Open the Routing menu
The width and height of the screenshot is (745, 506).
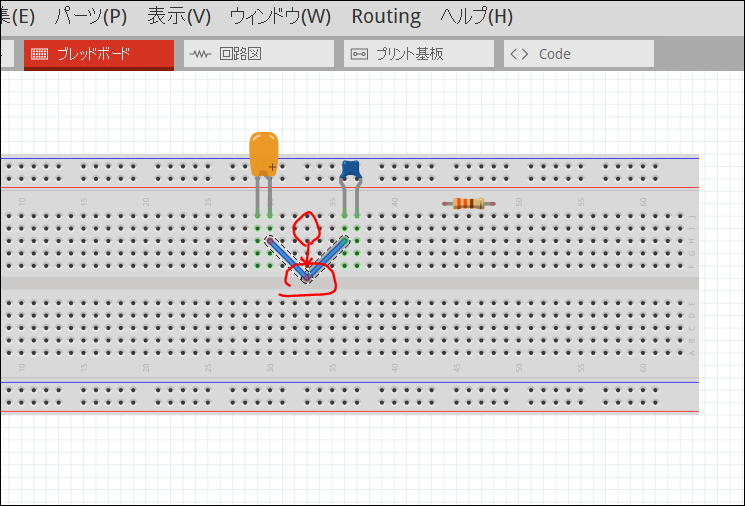tap(386, 17)
